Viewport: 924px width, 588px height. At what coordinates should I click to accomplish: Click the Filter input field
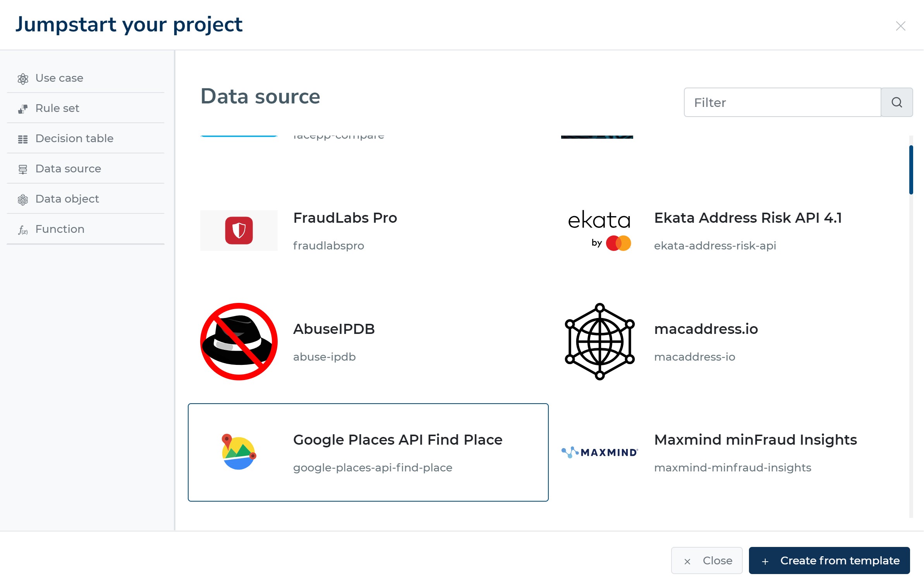click(782, 102)
